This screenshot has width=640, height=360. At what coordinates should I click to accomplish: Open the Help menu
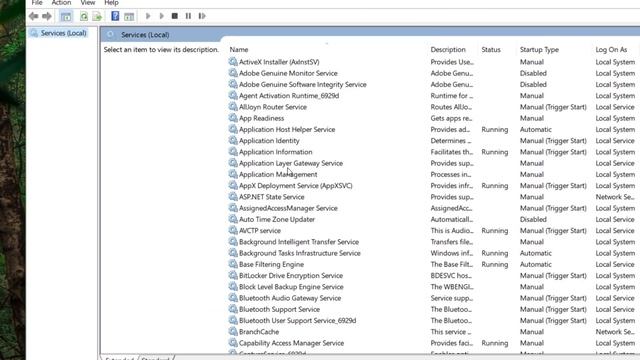[111, 3]
